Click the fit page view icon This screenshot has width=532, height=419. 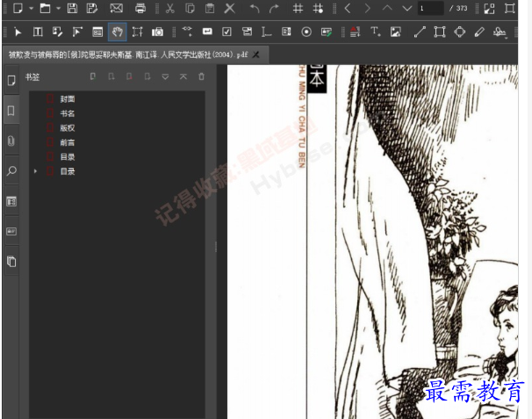point(489,8)
